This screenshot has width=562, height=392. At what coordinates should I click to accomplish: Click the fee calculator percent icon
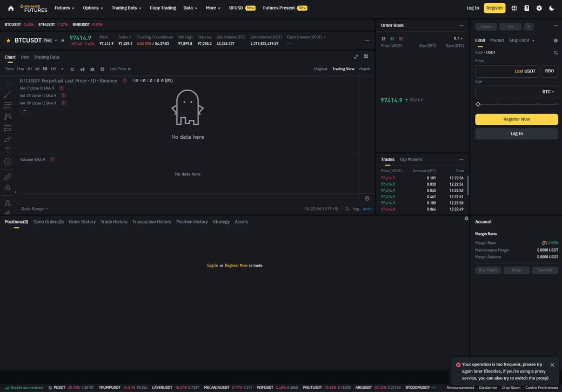click(556, 52)
